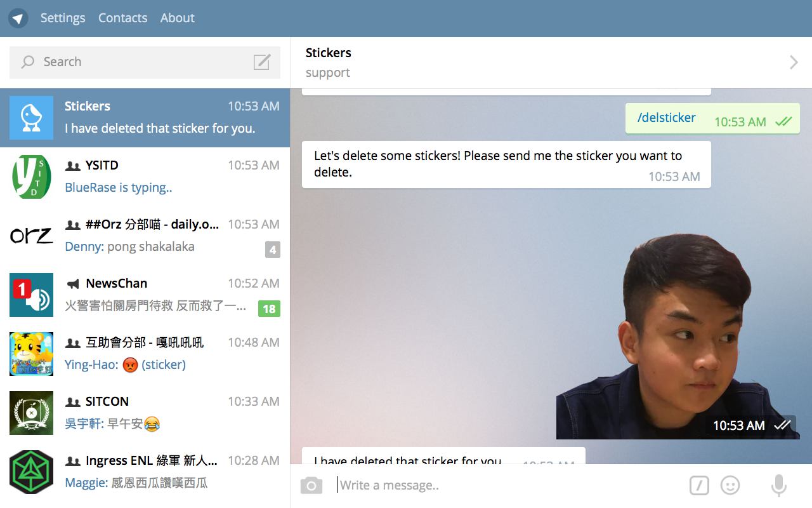Click the microphone voice message icon
812x508 pixels.
coord(778,486)
